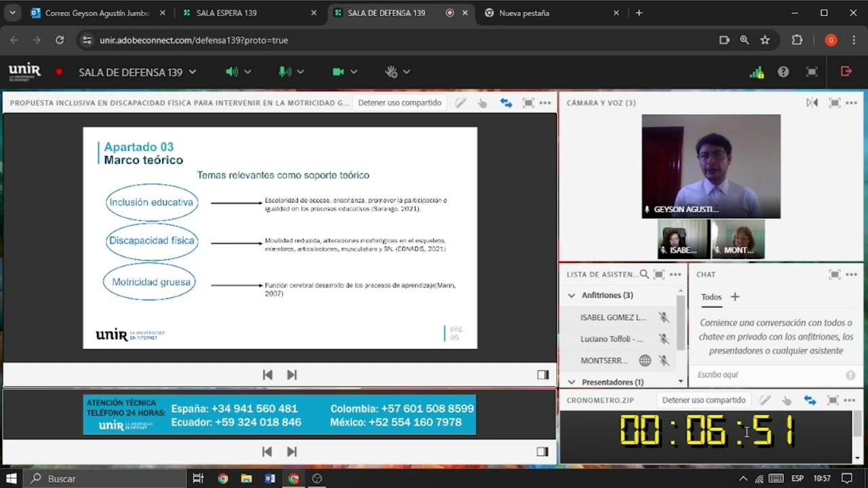Add a new chat tab with plus
Screen dimensions: 868x488
pos(734,297)
